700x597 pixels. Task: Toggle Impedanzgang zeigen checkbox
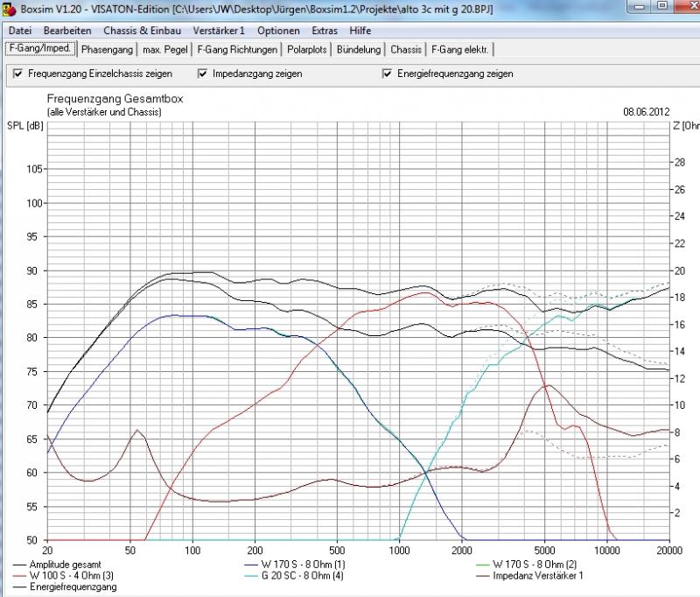click(x=202, y=74)
